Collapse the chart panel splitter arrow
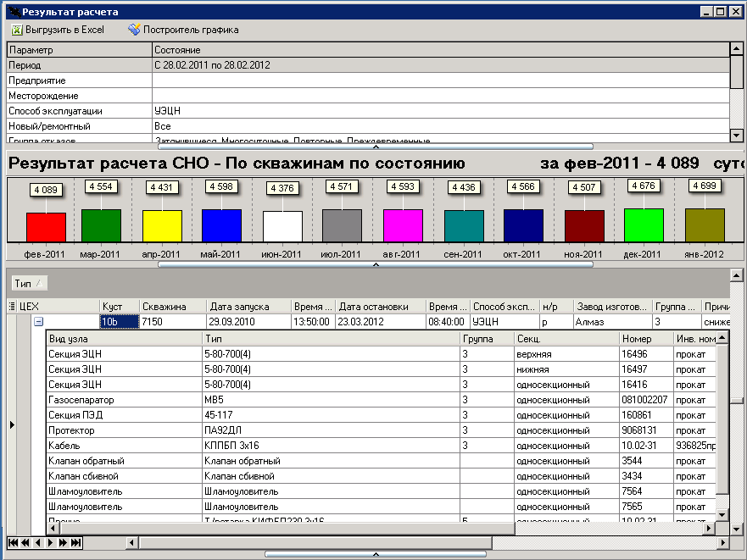The height and width of the screenshot is (560, 747). 376,264
